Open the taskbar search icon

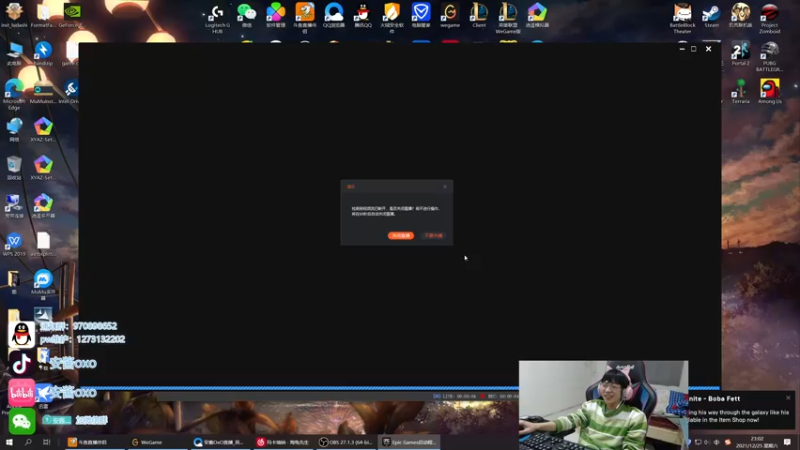(28, 442)
